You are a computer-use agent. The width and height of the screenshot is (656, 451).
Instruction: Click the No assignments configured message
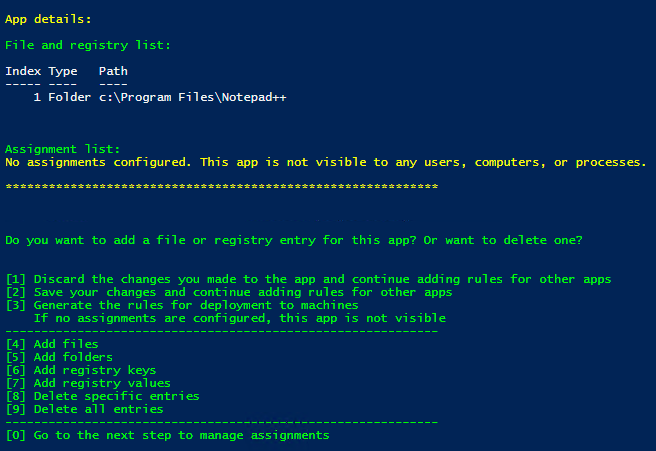(x=325, y=162)
